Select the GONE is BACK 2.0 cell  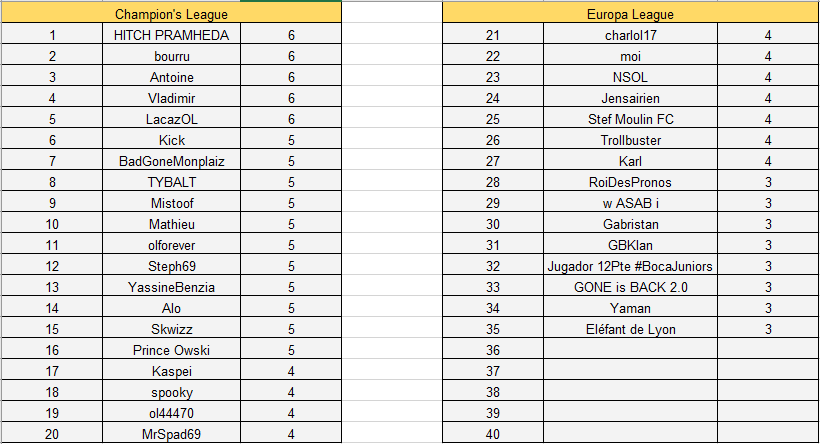point(631,287)
